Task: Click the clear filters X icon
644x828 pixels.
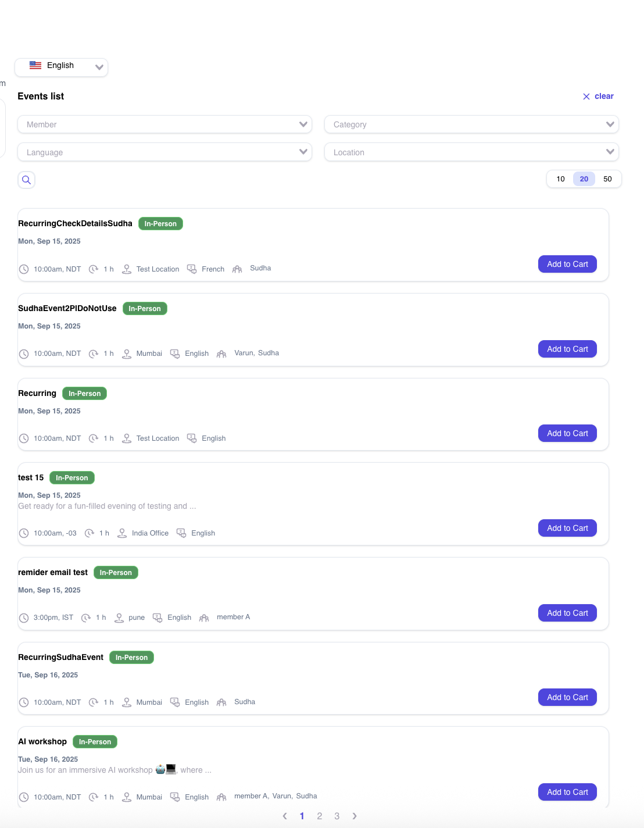Action: pyautogui.click(x=586, y=97)
